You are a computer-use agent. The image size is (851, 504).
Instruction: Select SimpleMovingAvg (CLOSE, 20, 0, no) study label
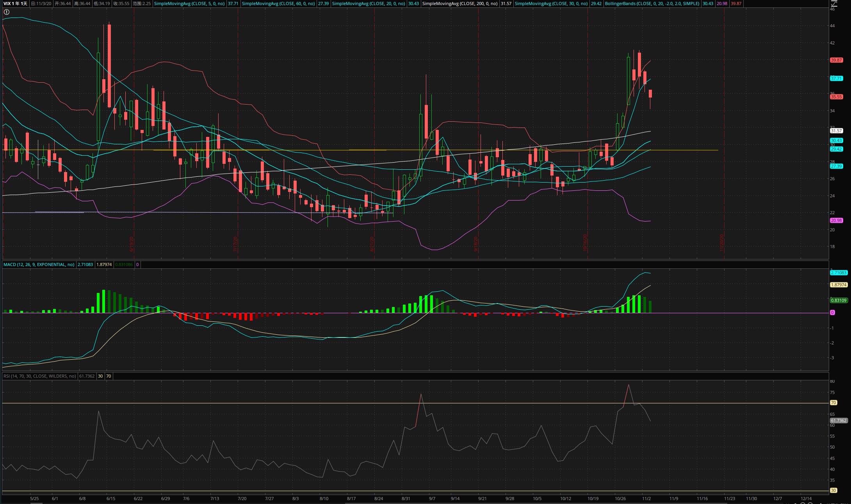tap(369, 4)
